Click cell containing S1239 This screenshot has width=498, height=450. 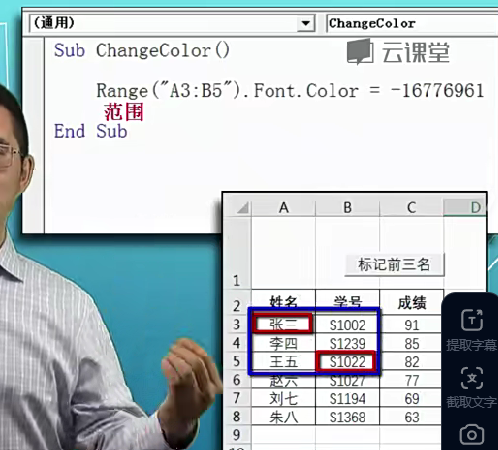[x=347, y=343]
